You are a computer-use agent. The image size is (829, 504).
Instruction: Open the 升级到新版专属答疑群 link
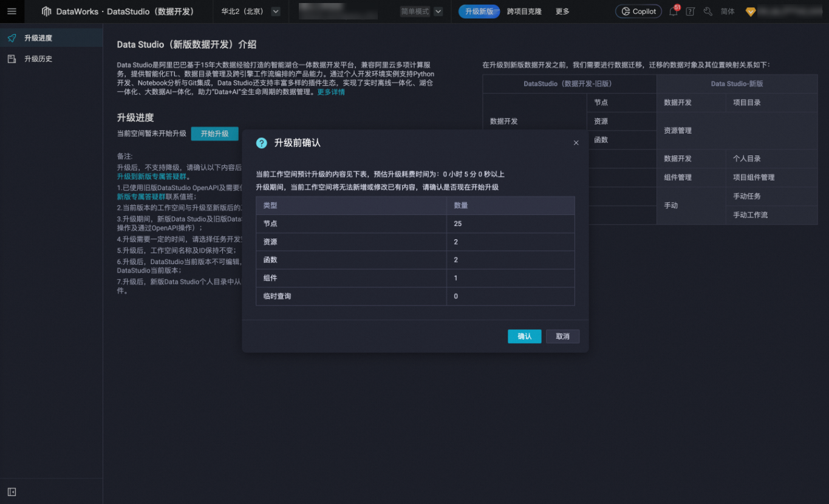click(x=153, y=177)
